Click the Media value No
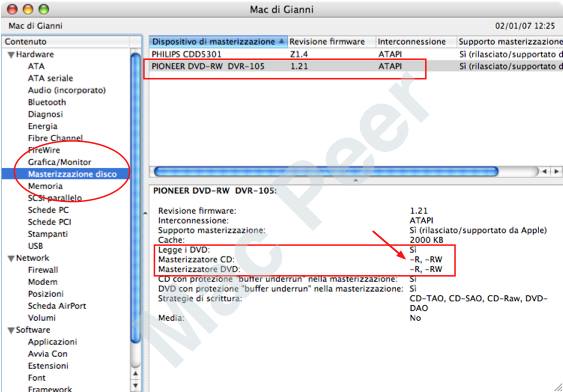The width and height of the screenshot is (563, 392). (x=415, y=318)
